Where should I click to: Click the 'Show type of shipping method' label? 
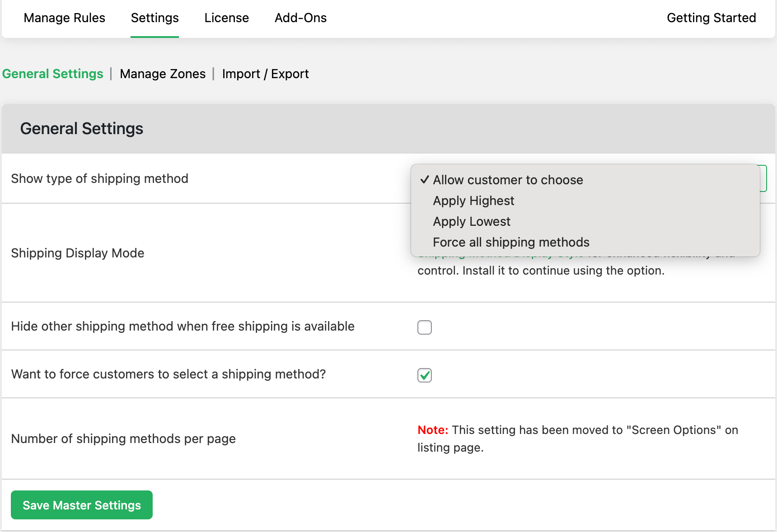point(100,178)
